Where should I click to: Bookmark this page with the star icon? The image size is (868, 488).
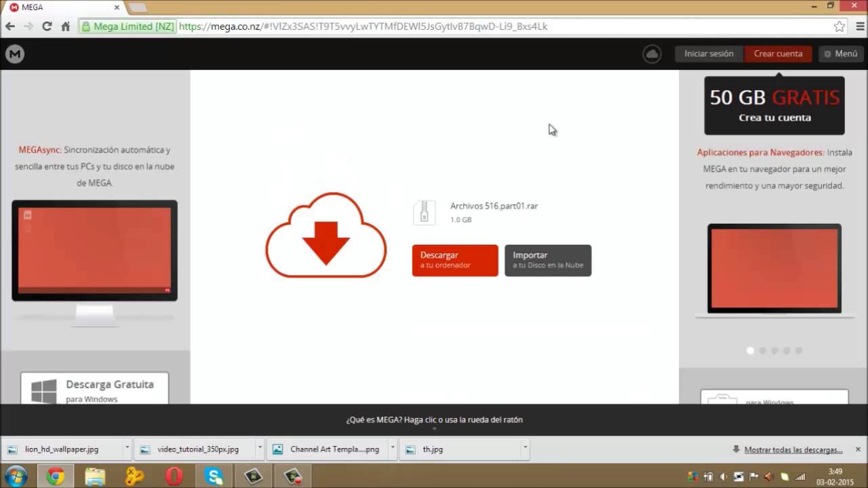pyautogui.click(x=840, y=26)
